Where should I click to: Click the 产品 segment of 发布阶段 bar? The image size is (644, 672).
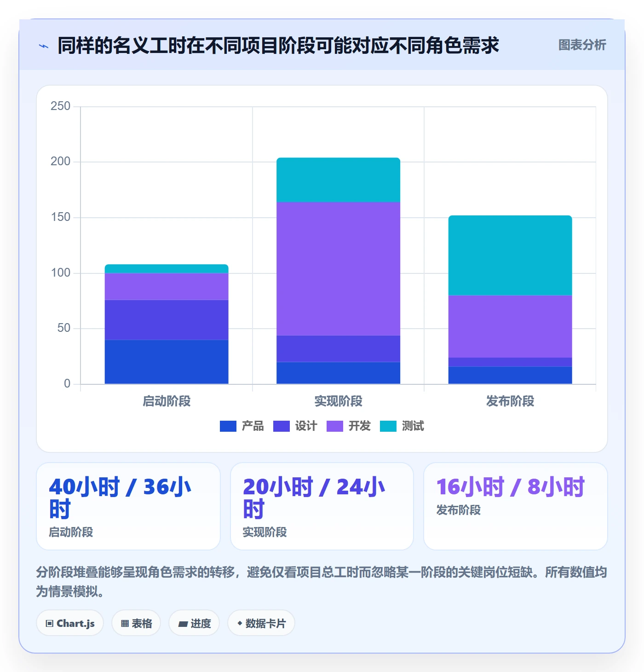click(x=510, y=375)
